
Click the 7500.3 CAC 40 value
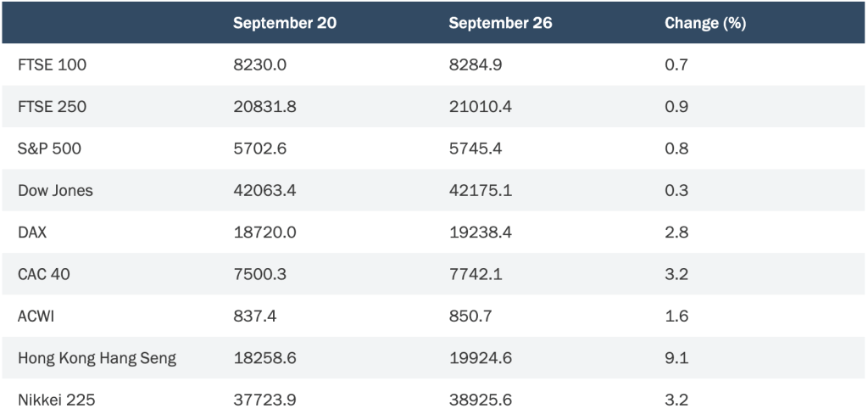coord(259,274)
